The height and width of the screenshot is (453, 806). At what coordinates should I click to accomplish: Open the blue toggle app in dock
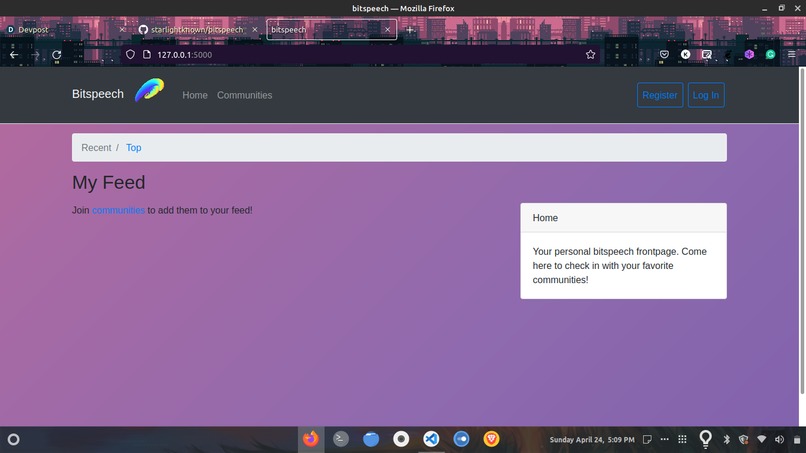461,439
